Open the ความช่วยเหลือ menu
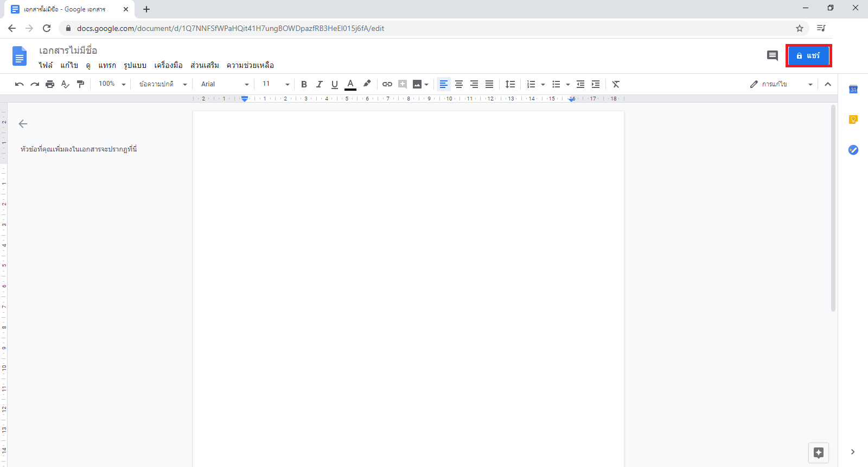868x467 pixels. pyautogui.click(x=250, y=65)
